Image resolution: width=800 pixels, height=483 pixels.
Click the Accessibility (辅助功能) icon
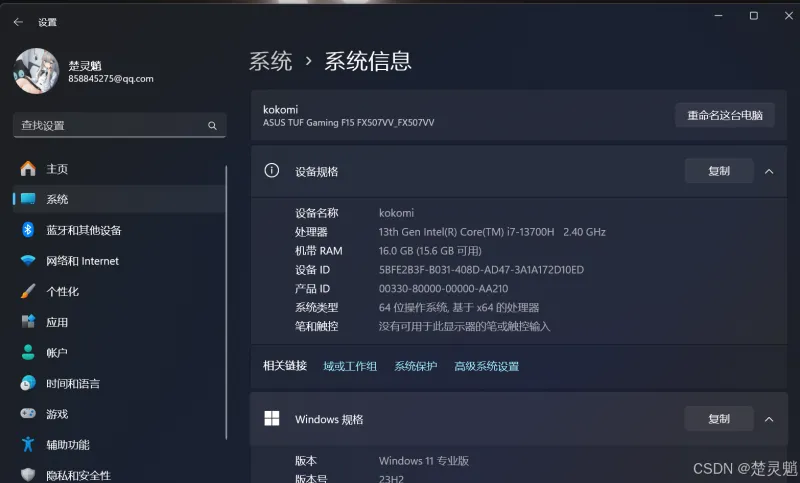pos(28,445)
